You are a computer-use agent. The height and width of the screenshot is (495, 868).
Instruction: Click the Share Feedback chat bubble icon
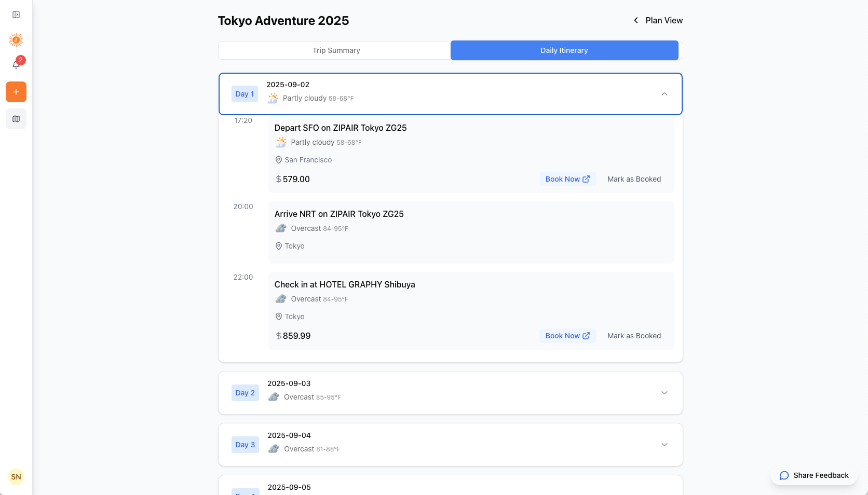[784, 475]
